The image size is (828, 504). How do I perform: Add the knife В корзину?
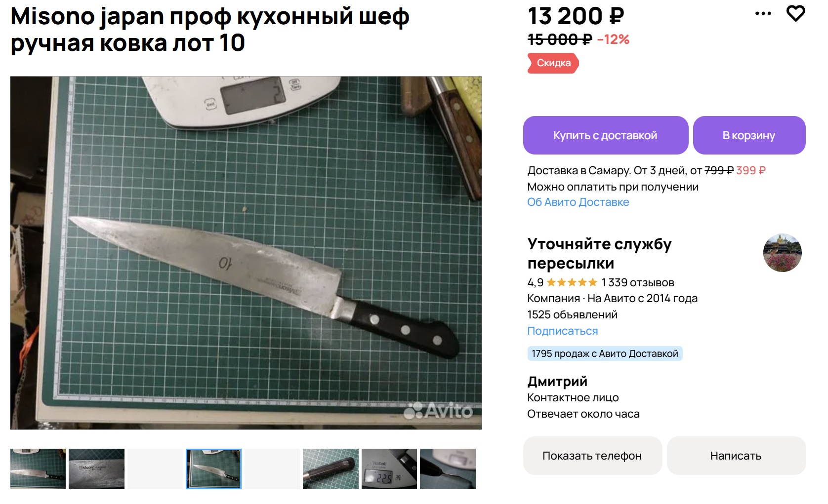(x=749, y=135)
